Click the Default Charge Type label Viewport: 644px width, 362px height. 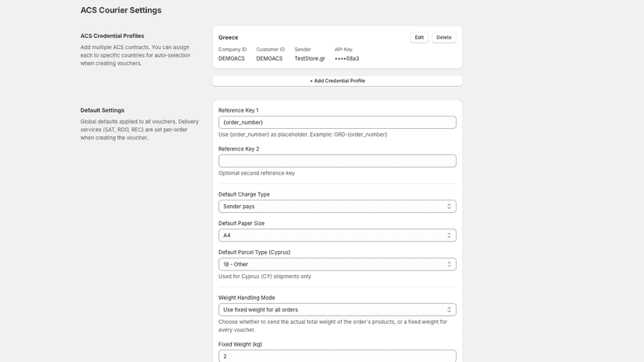click(244, 194)
